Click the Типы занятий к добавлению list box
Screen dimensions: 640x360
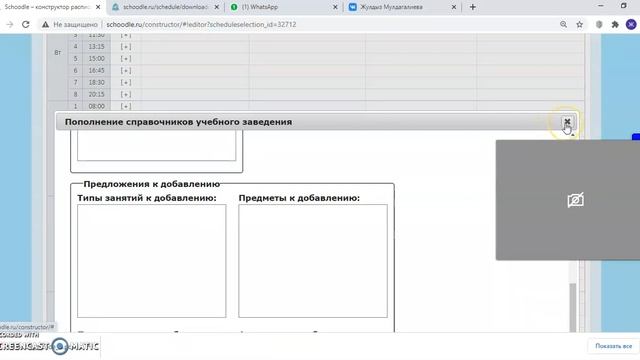(x=151, y=261)
